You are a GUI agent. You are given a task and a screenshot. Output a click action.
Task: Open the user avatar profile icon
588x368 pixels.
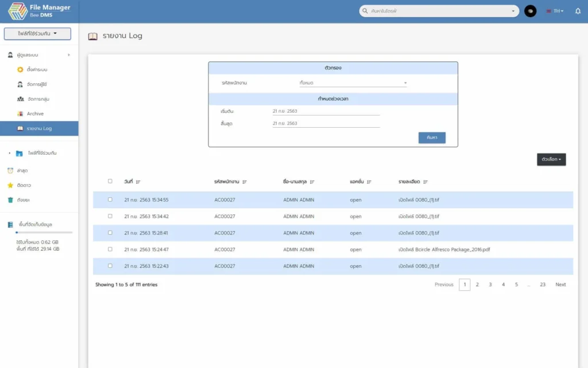[531, 11]
